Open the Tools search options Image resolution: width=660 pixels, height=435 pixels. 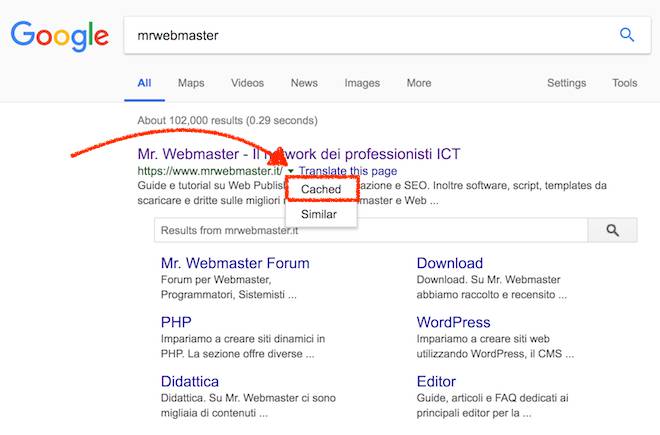tap(624, 83)
